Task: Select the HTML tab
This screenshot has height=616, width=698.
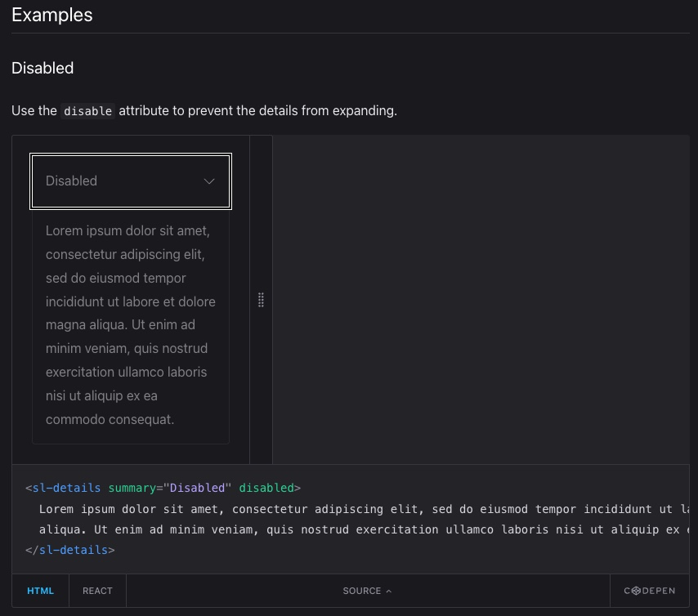Action: coord(40,590)
